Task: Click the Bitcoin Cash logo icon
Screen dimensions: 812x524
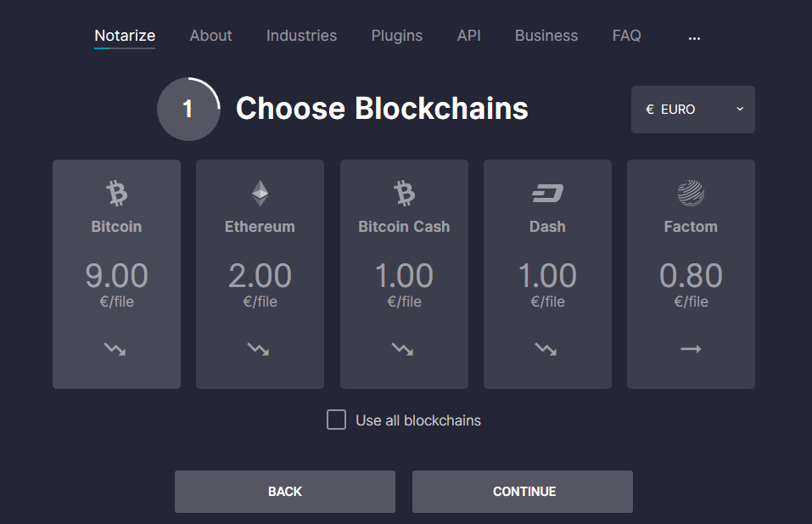Action: point(404,194)
